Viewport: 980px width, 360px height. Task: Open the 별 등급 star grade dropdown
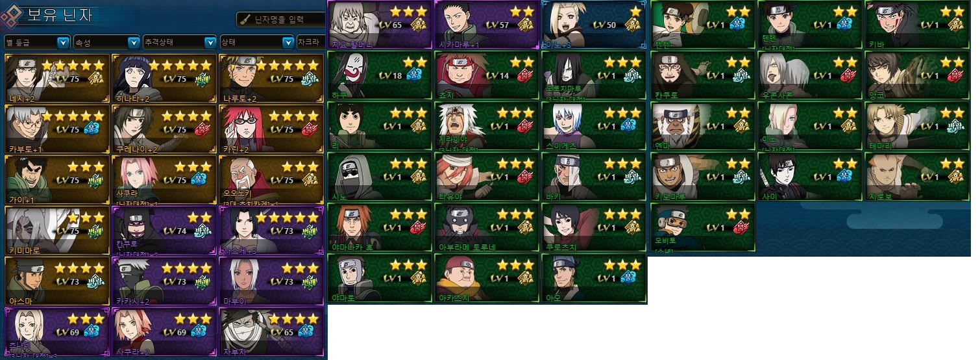coord(37,42)
